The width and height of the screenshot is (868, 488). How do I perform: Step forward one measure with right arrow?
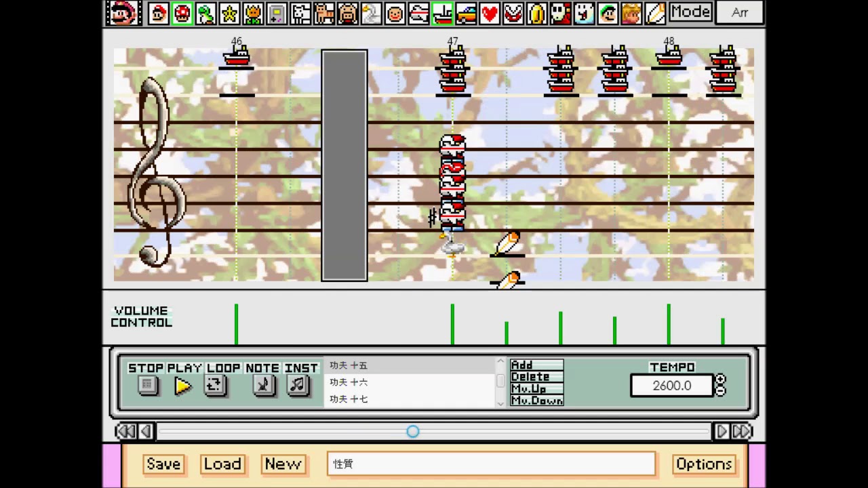point(722,431)
